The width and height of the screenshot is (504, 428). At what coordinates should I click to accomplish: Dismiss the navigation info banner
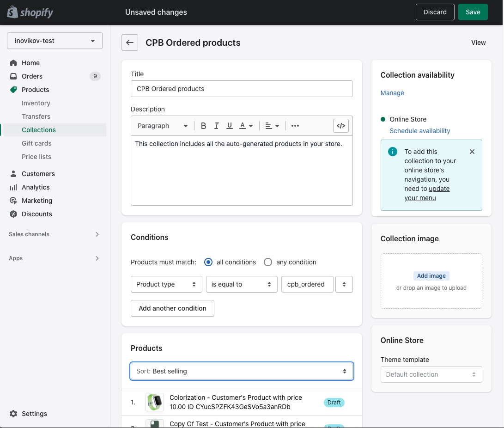tap(472, 152)
